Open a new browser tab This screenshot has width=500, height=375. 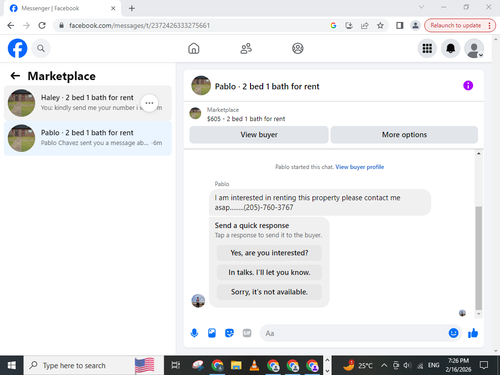click(x=132, y=8)
